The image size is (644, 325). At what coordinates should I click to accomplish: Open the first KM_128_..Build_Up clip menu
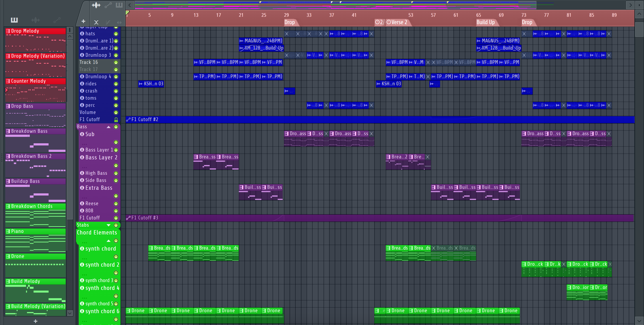click(x=241, y=48)
